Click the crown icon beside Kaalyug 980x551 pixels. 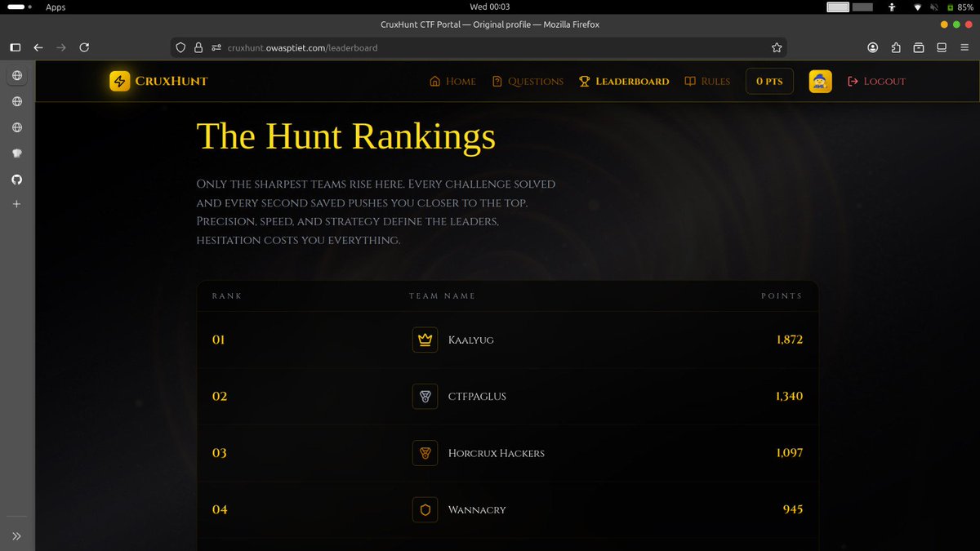click(425, 340)
